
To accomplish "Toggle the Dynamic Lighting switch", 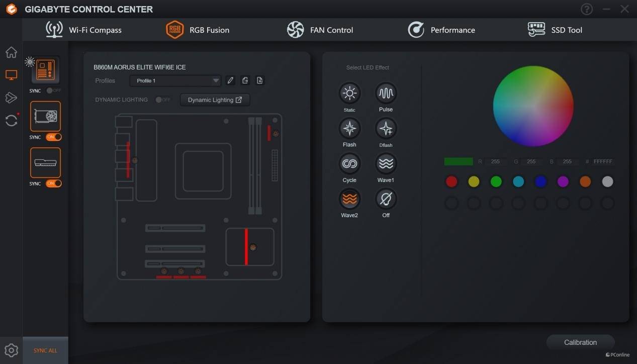I will 162,100.
